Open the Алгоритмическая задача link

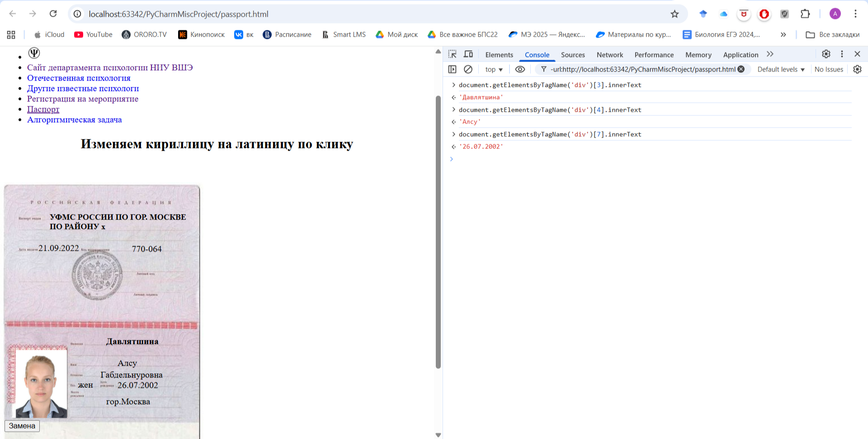[75, 119]
